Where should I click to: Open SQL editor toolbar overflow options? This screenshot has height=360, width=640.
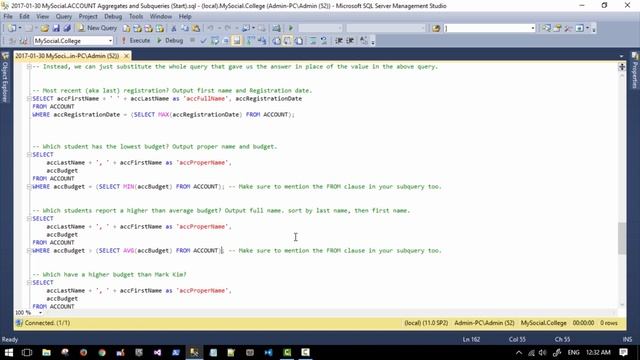coord(373,41)
